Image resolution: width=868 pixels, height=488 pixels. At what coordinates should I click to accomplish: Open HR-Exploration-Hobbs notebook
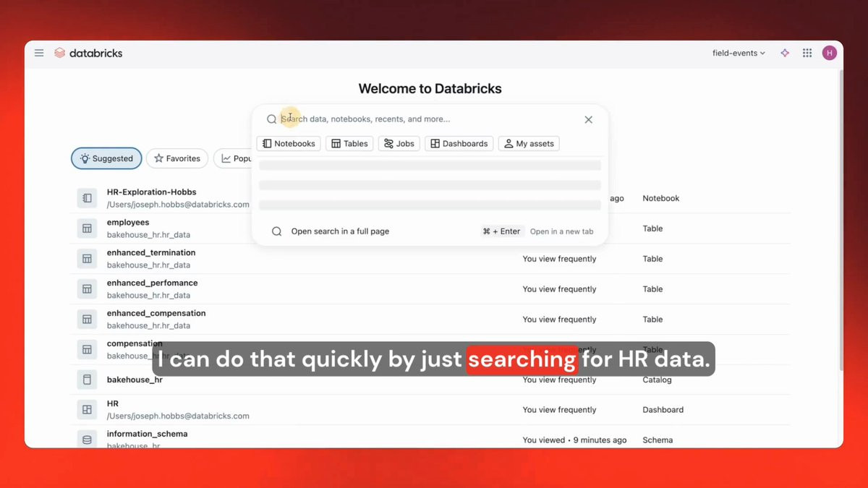click(151, 192)
